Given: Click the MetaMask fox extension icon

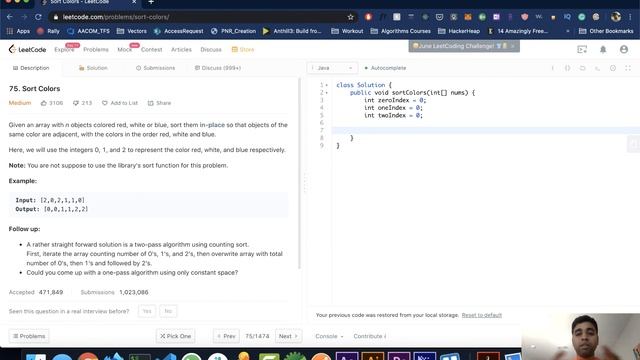Looking at the screenshot, I should 468,17.
